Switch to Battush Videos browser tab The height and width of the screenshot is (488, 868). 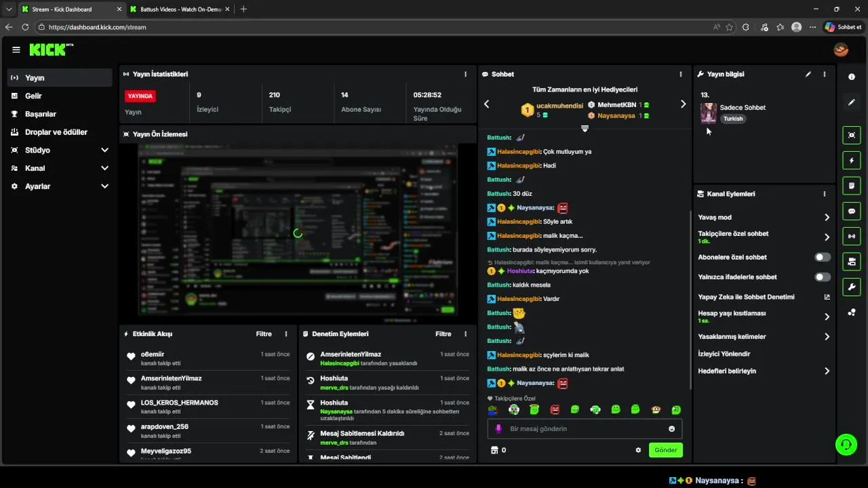coord(180,9)
